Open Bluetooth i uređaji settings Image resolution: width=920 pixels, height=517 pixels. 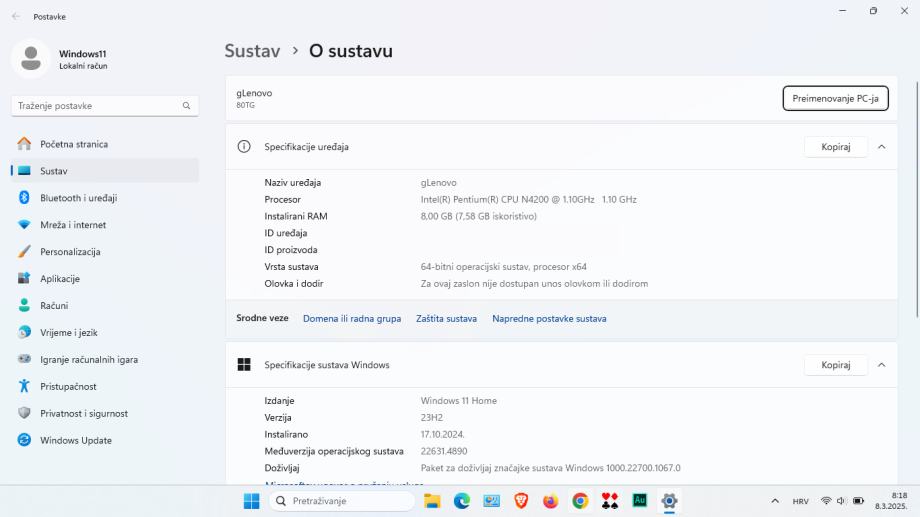pyautogui.click(x=104, y=198)
